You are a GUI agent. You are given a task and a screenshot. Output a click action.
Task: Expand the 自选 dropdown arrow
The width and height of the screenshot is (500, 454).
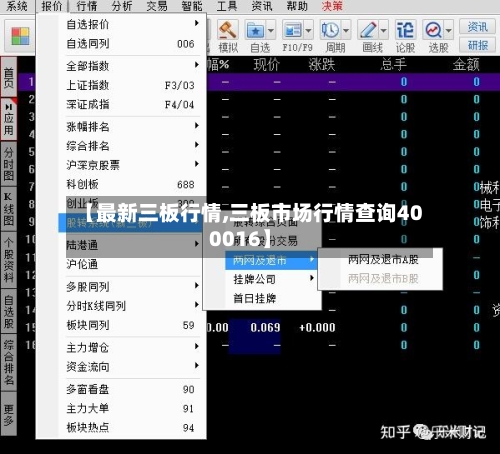tap(271, 31)
